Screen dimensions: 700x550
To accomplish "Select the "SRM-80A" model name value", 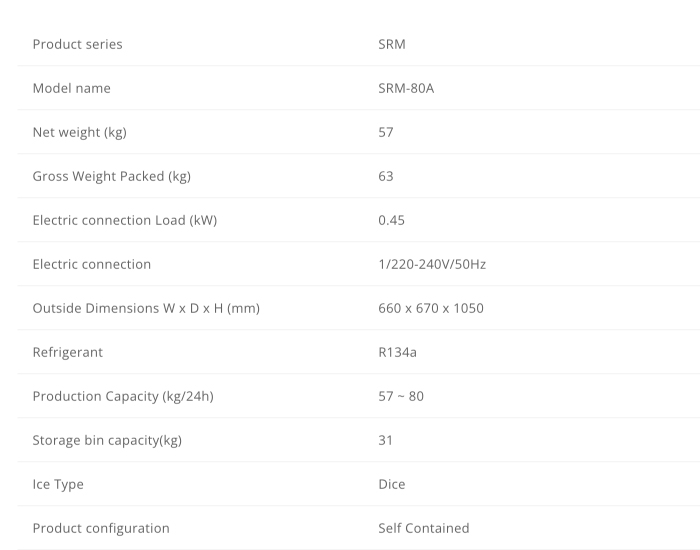I will (x=406, y=88).
